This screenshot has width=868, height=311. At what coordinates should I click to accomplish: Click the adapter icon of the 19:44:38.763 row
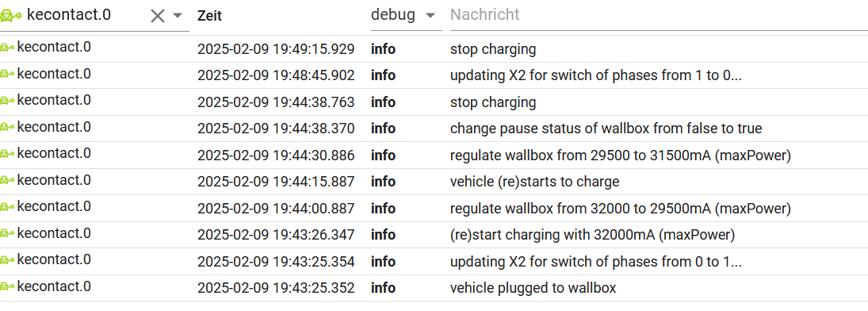[x=7, y=101]
